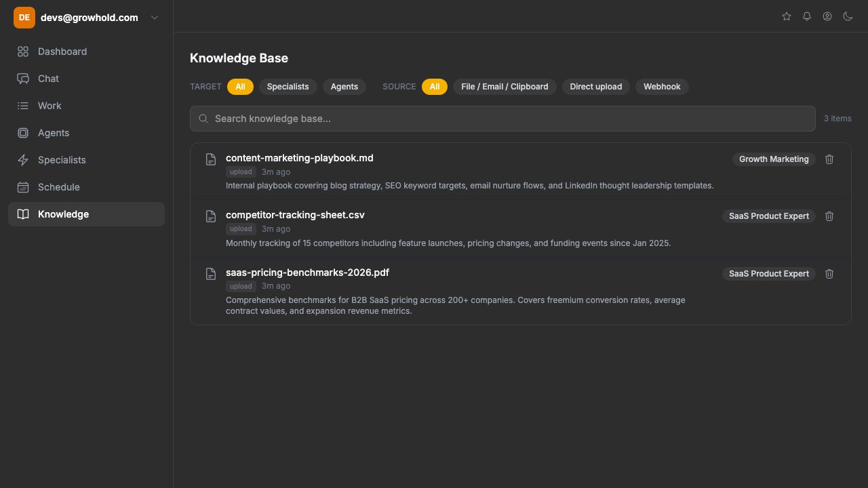Open the notifications bell icon

tap(807, 16)
